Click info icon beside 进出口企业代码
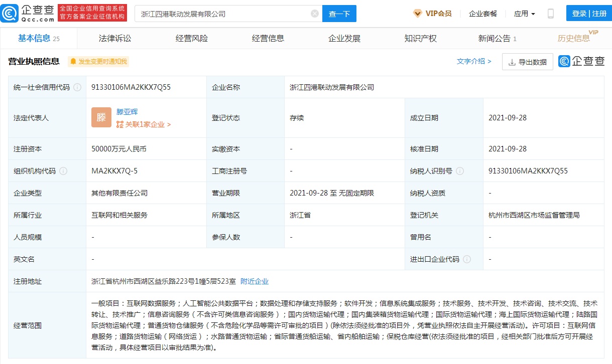Viewport: 612px width, 364px height. (467, 259)
